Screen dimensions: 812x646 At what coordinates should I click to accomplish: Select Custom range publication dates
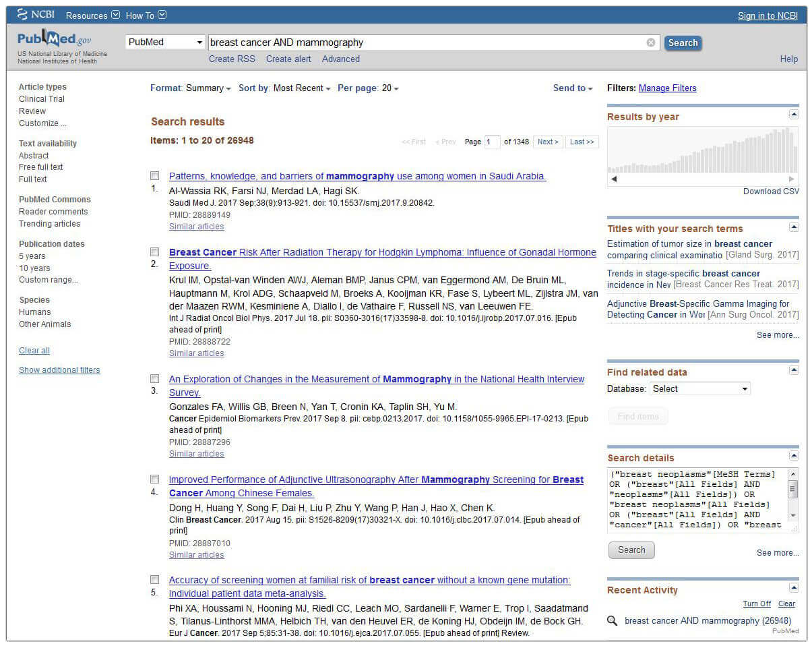coord(48,280)
